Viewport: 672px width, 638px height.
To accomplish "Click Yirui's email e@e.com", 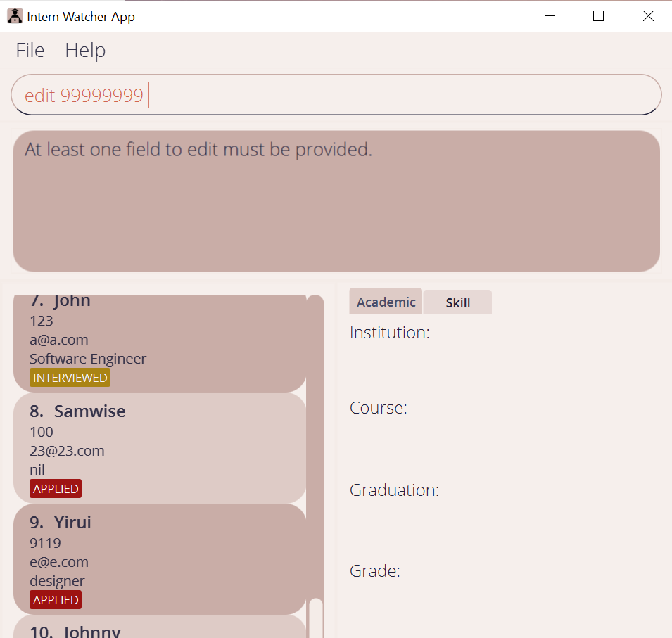I will point(58,562).
